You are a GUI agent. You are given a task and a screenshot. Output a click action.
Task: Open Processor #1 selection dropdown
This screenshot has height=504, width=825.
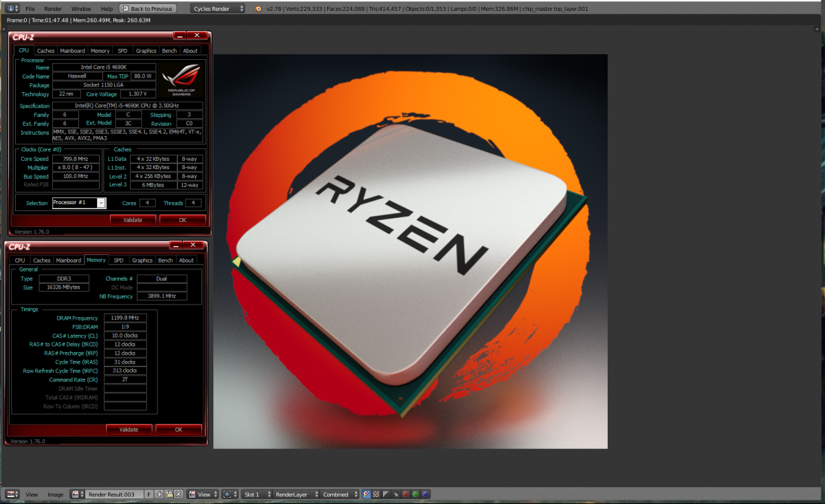click(x=79, y=203)
